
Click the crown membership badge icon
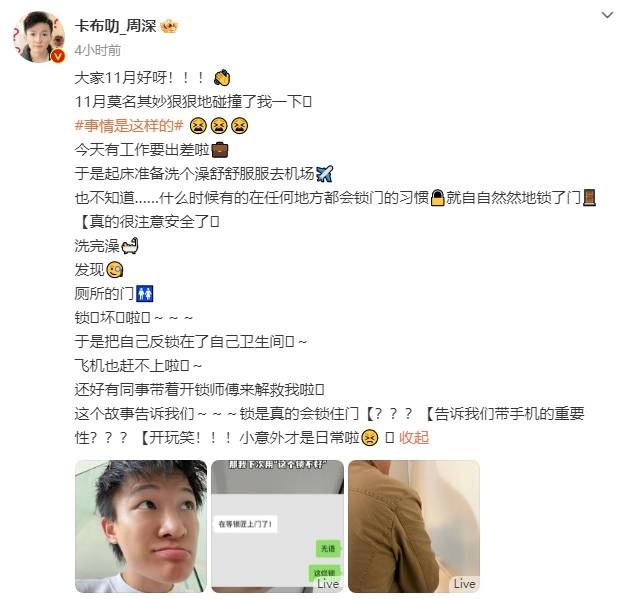pos(169,26)
